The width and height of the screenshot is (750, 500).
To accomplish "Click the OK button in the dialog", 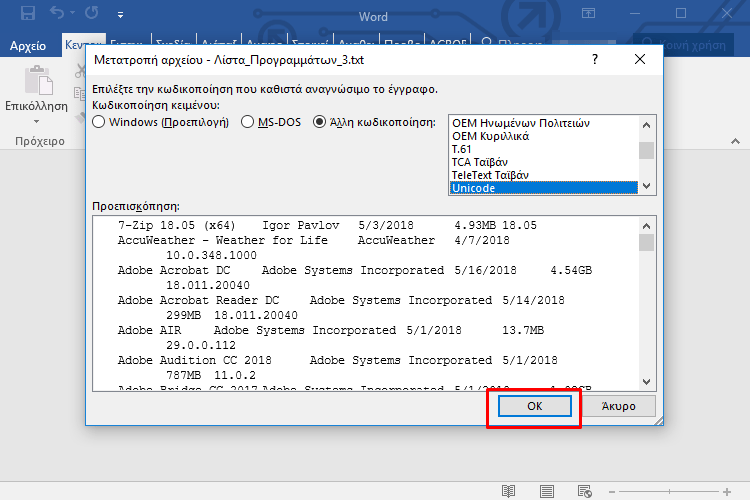I will 534,406.
